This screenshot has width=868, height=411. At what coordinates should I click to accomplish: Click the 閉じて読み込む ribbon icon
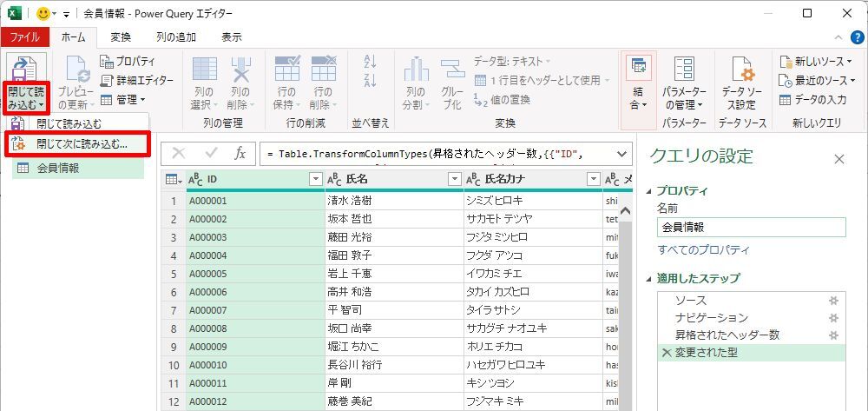(25, 68)
